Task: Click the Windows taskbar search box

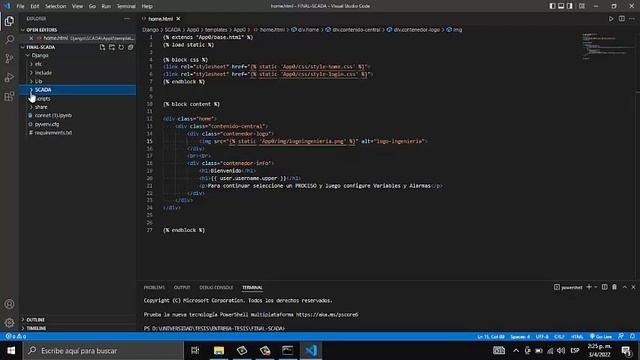Action: tap(103, 351)
